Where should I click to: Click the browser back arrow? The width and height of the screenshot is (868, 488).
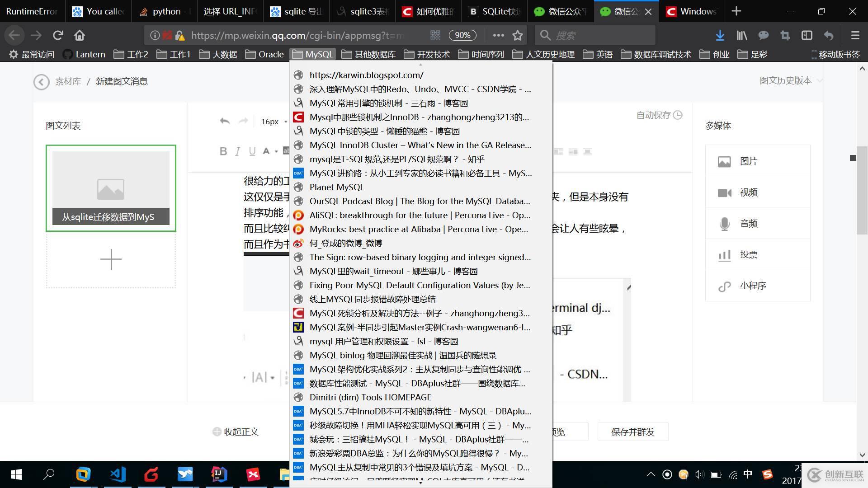14,35
